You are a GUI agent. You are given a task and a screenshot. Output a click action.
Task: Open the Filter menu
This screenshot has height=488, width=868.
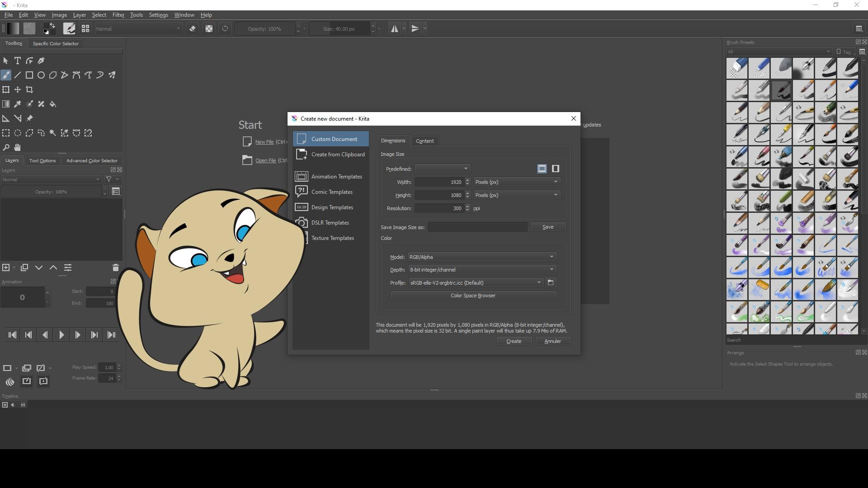click(118, 14)
